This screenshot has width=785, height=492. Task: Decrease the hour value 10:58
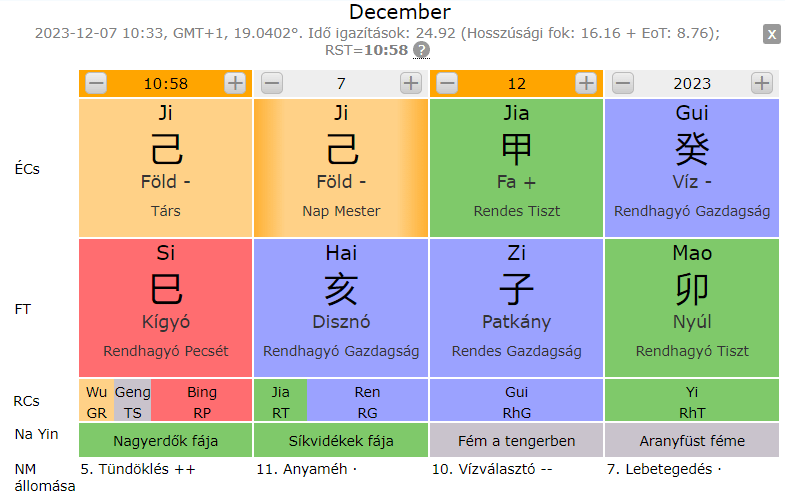96,83
